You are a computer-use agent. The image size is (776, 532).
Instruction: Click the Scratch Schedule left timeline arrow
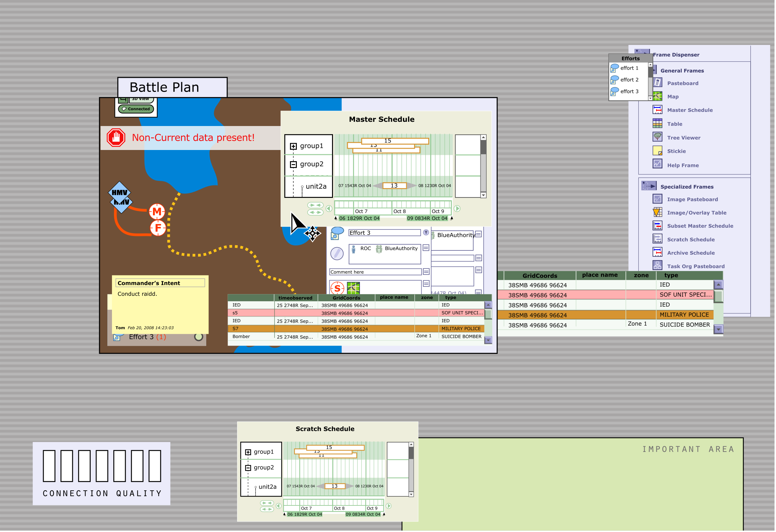pyautogui.click(x=279, y=507)
